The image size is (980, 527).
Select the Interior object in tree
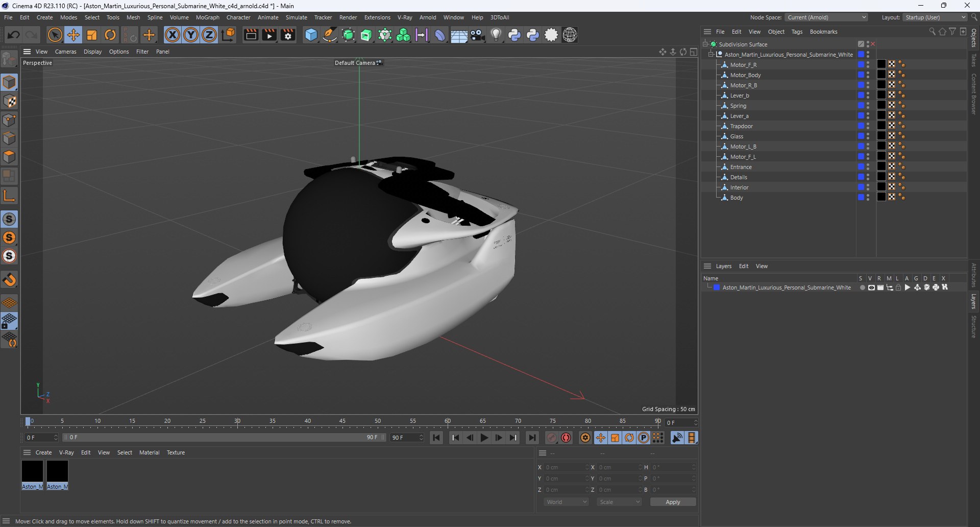[739, 187]
